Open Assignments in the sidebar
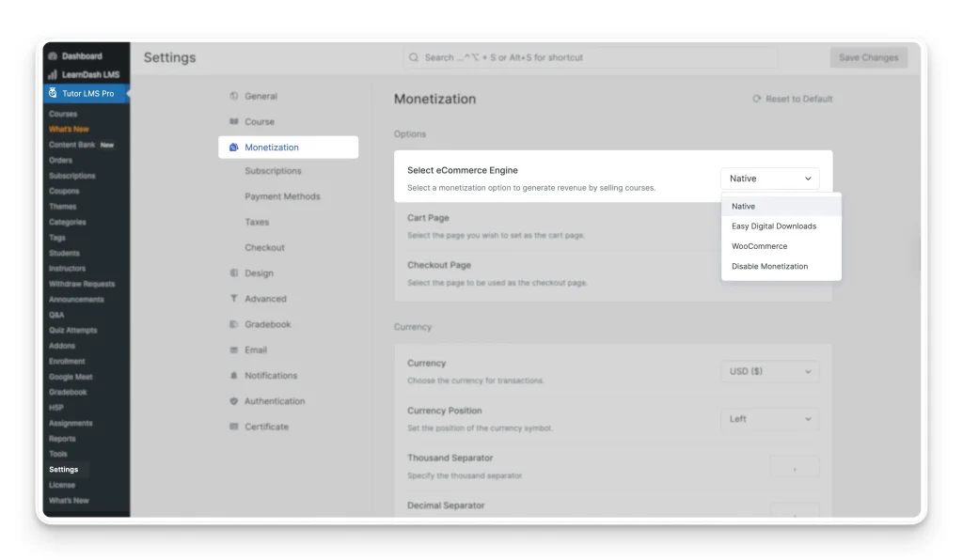Screen dimensions: 963x560 click(71, 423)
